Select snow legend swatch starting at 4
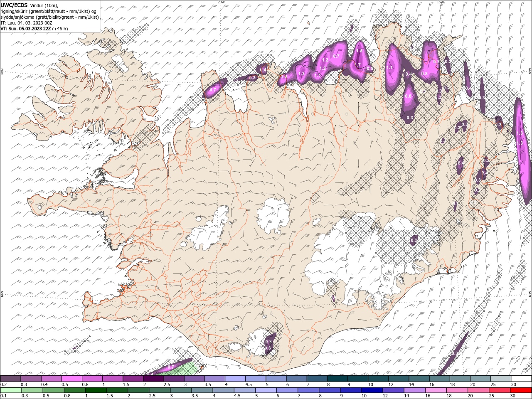 click(x=235, y=379)
